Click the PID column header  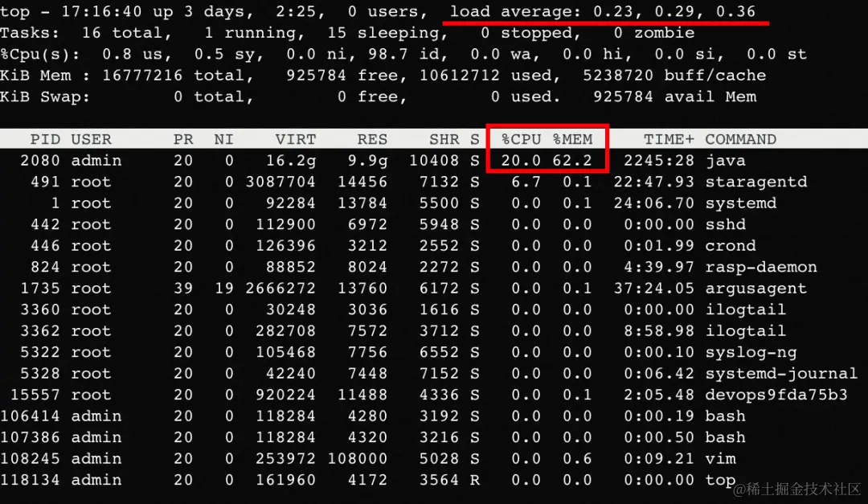coord(45,139)
